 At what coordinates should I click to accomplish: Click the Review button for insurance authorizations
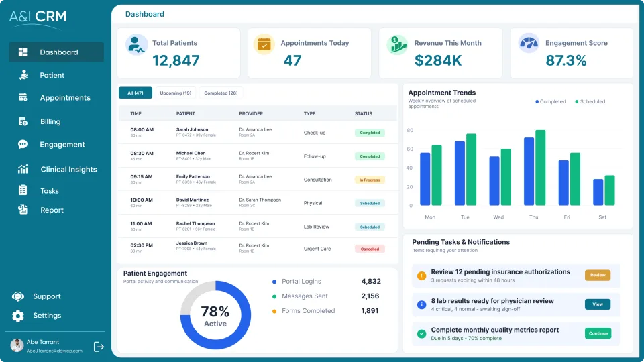(x=598, y=275)
